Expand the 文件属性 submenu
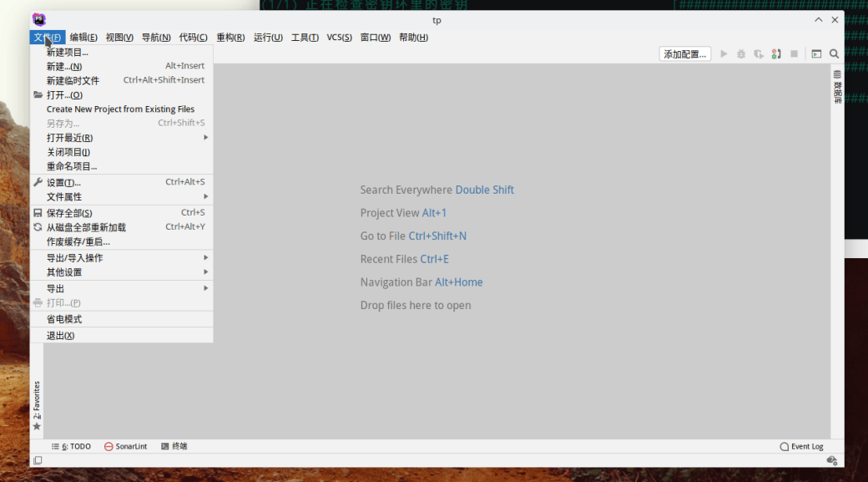868x482 pixels. [x=64, y=197]
